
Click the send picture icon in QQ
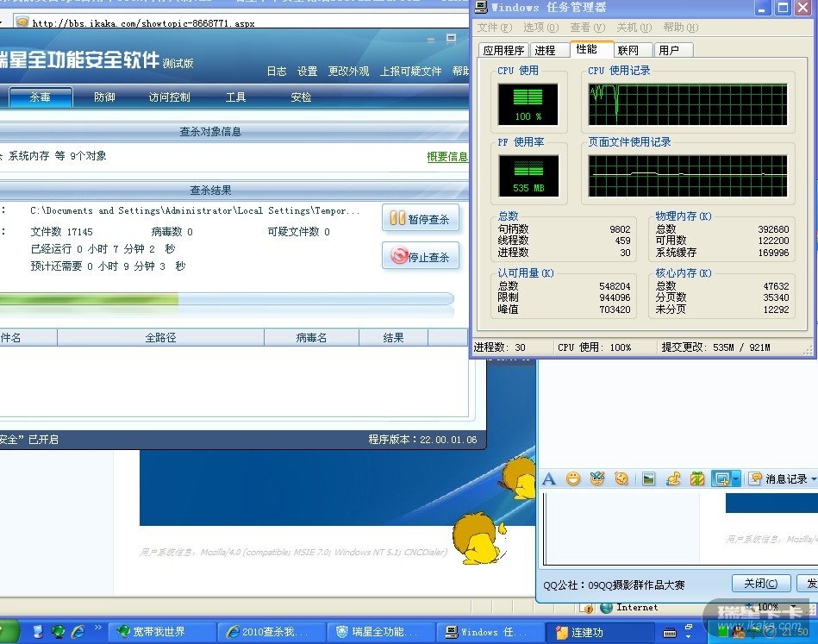click(x=648, y=478)
